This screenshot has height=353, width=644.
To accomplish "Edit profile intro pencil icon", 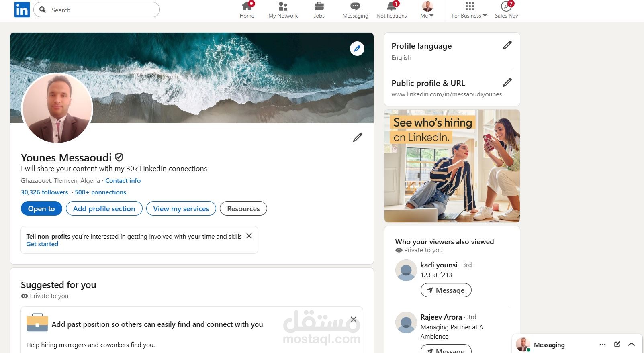I will 357,137.
